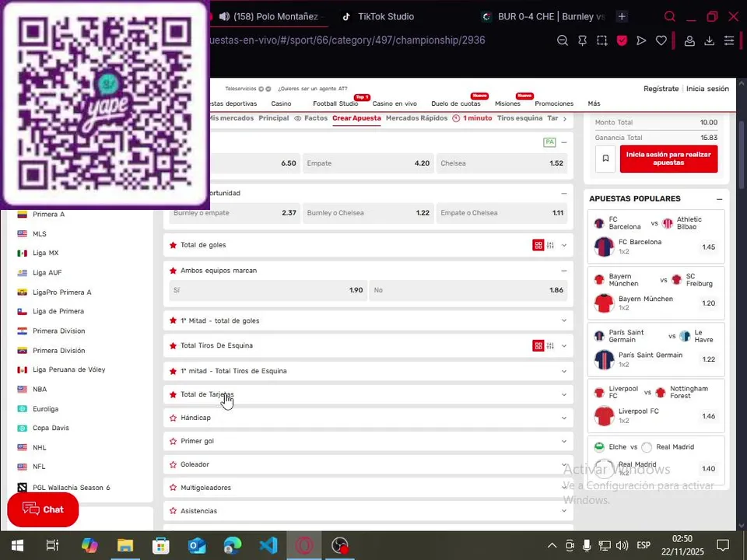Expand the Total de goles market chevron
The height and width of the screenshot is (560, 747).
point(564,245)
